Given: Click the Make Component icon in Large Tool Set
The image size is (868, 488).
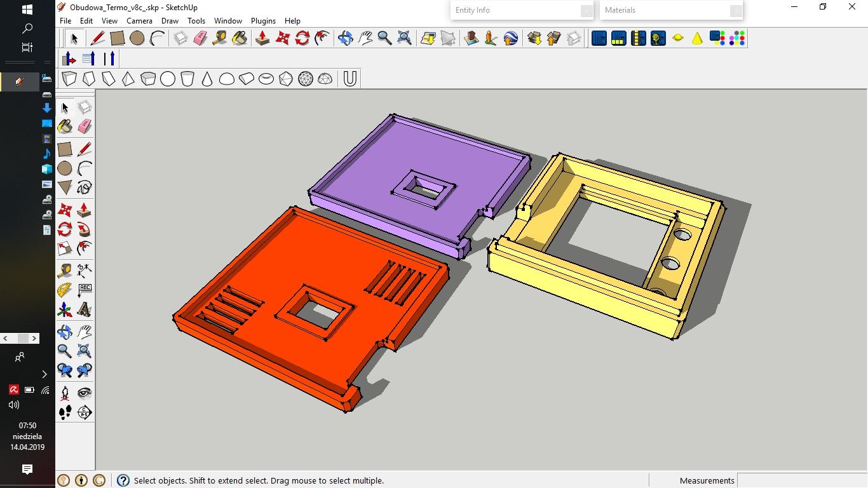Looking at the screenshot, I should (x=85, y=107).
